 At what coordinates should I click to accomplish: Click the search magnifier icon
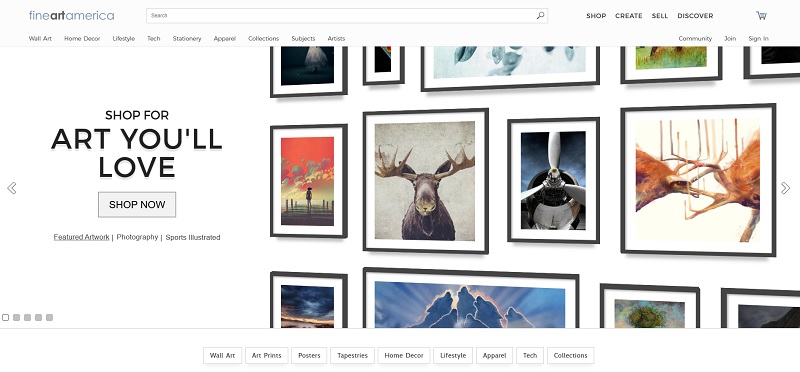(540, 16)
